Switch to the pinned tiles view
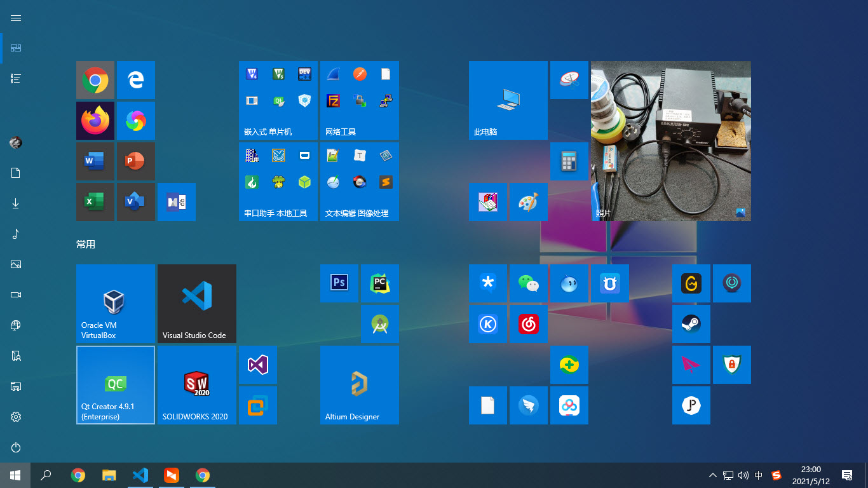This screenshot has width=868, height=488. coord(16,48)
